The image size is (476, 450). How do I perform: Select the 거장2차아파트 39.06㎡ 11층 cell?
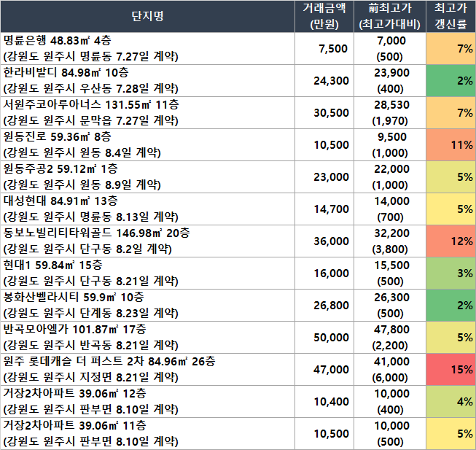tap(147, 434)
